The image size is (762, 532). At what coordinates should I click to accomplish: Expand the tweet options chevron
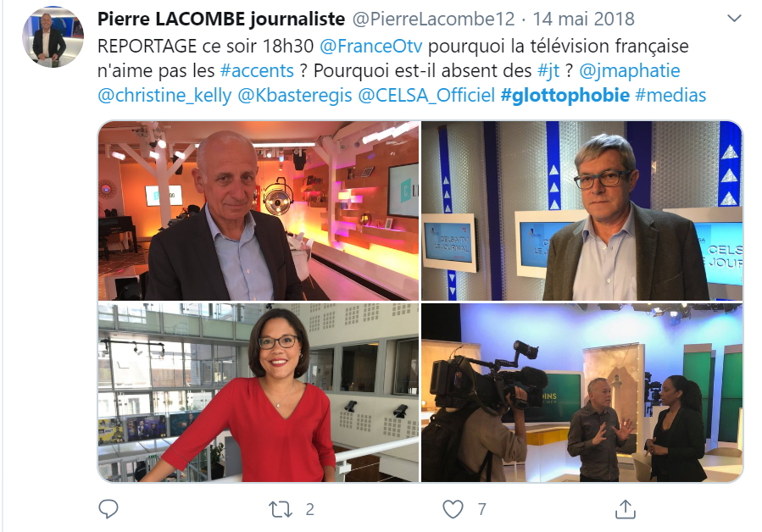pos(734,19)
